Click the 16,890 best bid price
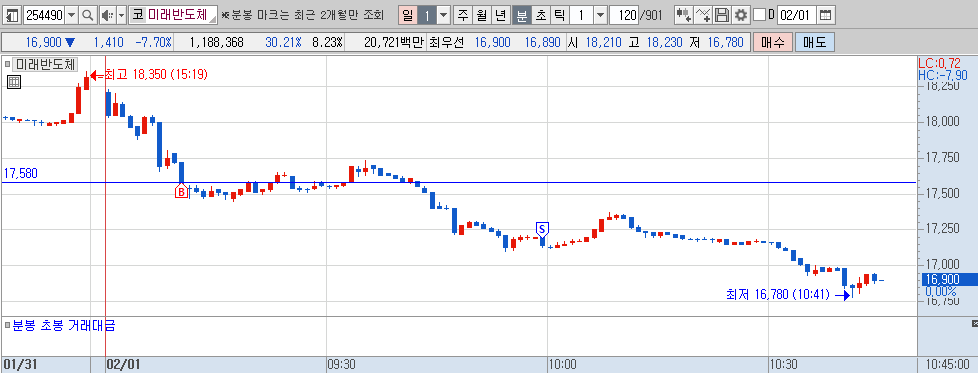This screenshot has width=978, height=373. 543,42
